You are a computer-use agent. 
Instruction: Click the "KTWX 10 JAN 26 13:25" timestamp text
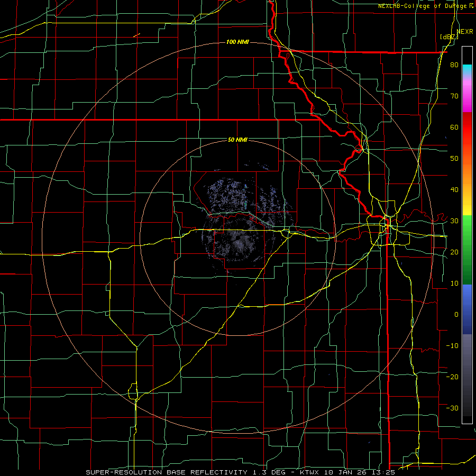(x=347, y=472)
